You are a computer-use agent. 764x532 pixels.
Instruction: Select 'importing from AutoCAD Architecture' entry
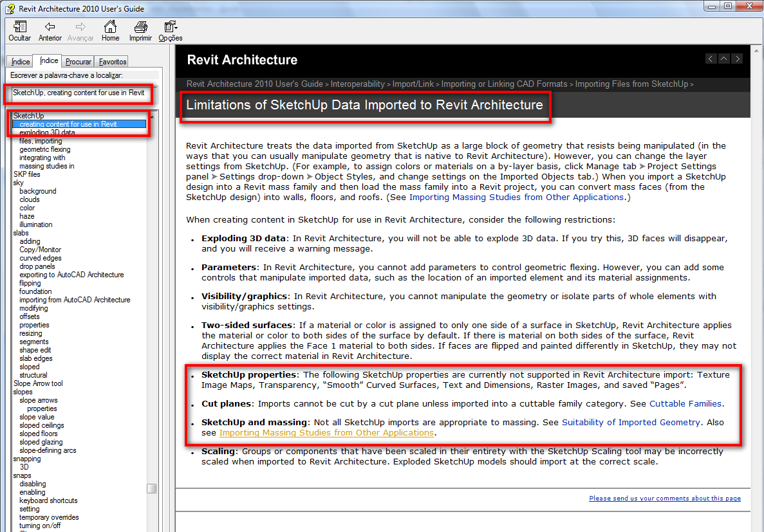(75, 300)
